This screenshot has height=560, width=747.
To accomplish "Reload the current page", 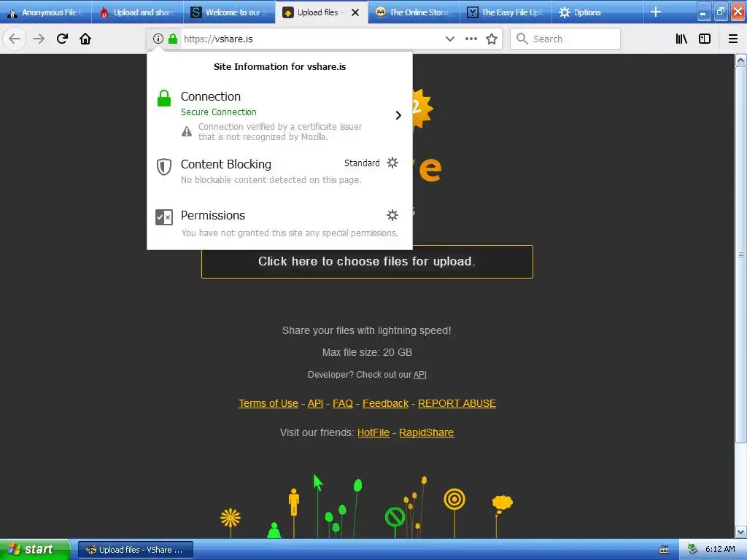I will point(62,39).
